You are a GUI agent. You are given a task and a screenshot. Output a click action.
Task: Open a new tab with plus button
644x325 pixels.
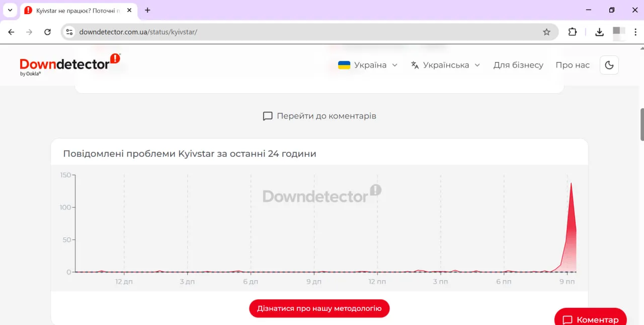point(147,10)
